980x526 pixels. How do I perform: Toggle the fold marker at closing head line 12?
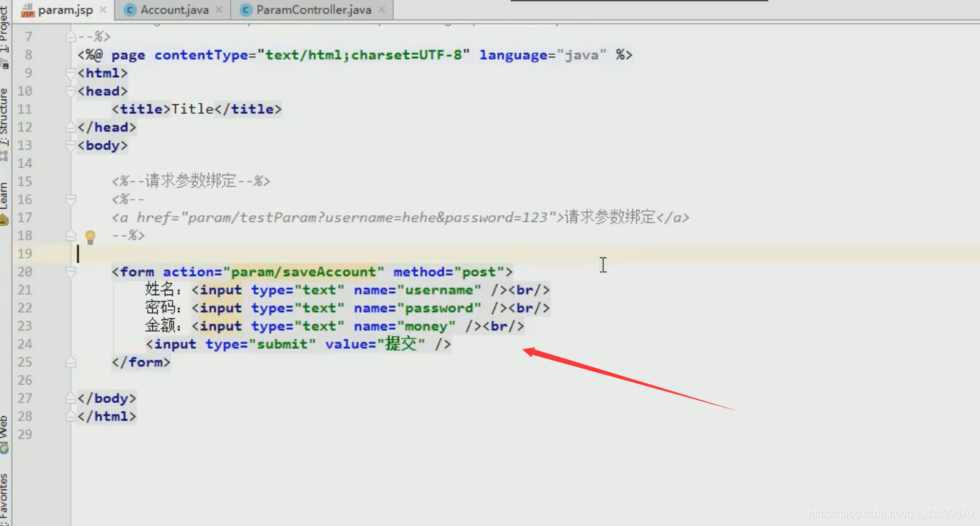(x=70, y=127)
